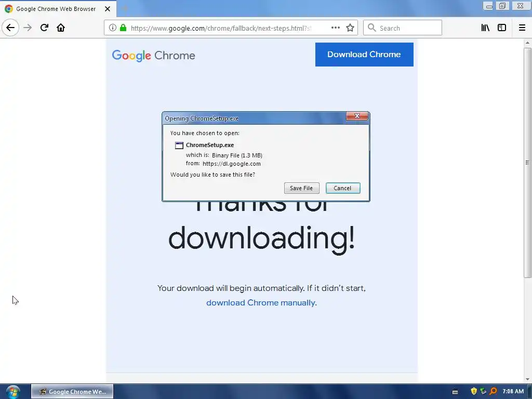Click the network tray icon
The height and width of the screenshot is (399, 532).
pyautogui.click(x=483, y=392)
